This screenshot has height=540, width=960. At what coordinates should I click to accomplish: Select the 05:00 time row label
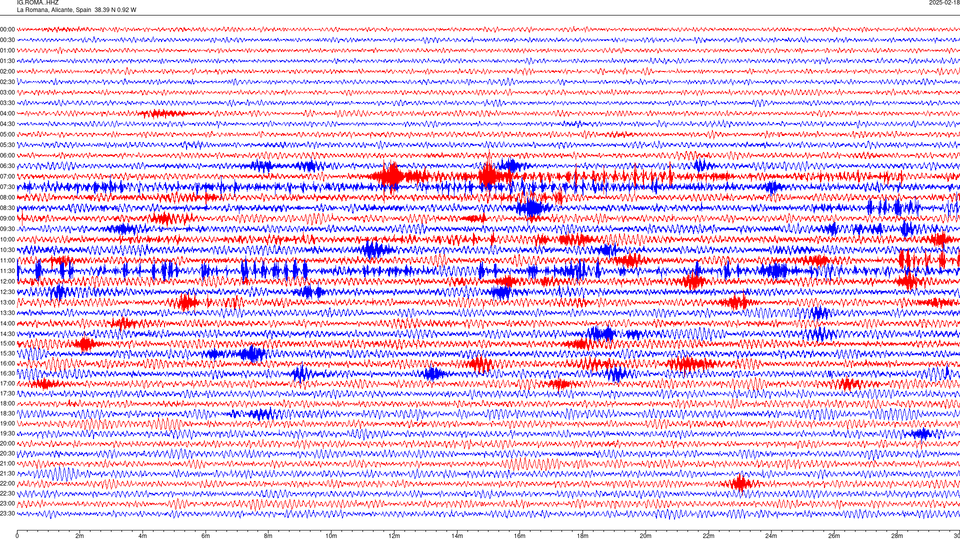tap(7, 134)
